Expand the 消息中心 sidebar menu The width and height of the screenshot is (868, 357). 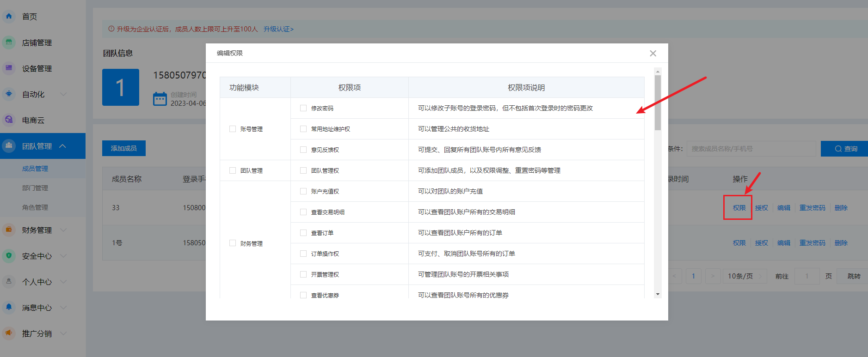pyautogui.click(x=63, y=308)
